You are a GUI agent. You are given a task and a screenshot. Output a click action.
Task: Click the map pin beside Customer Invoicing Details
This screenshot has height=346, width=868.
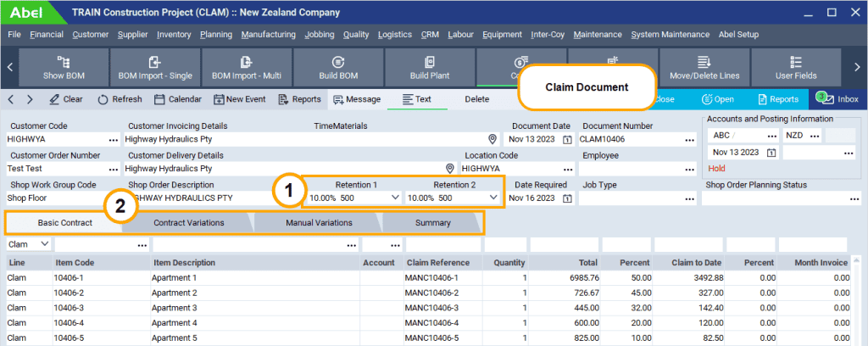pos(492,139)
